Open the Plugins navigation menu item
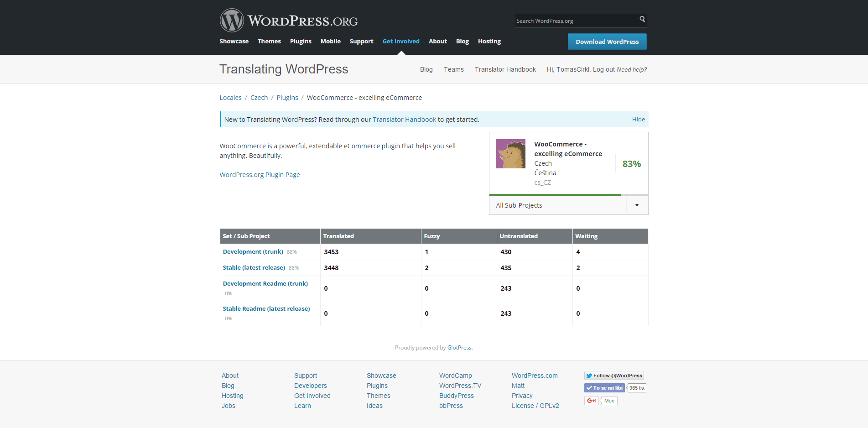Viewport: 868px width, 428px height. point(301,41)
